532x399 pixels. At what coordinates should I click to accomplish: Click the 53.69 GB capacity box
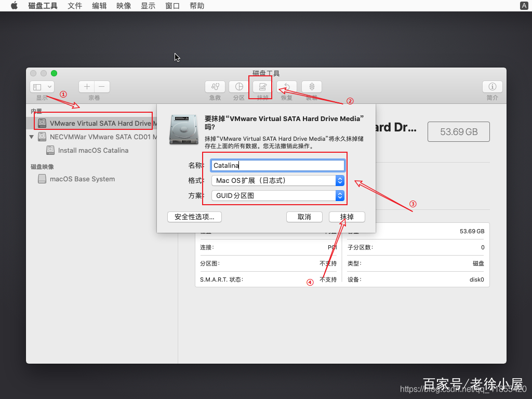pyautogui.click(x=459, y=131)
